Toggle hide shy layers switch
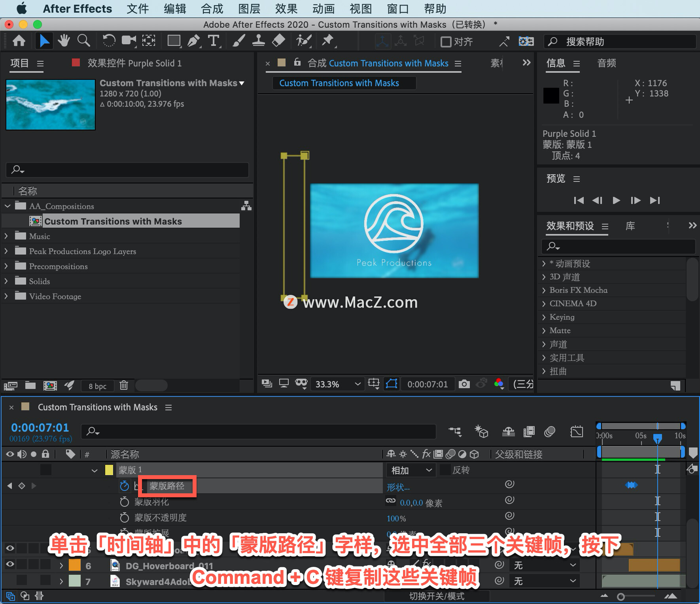 (509, 432)
